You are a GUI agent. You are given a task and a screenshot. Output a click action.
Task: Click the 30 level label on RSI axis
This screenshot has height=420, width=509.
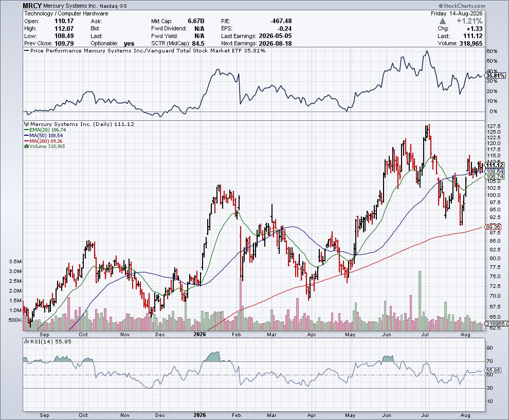point(489,388)
